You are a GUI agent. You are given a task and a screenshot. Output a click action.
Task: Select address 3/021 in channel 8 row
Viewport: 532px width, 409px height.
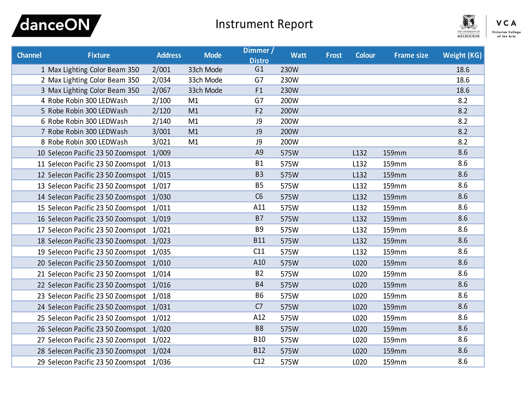tap(161, 142)
